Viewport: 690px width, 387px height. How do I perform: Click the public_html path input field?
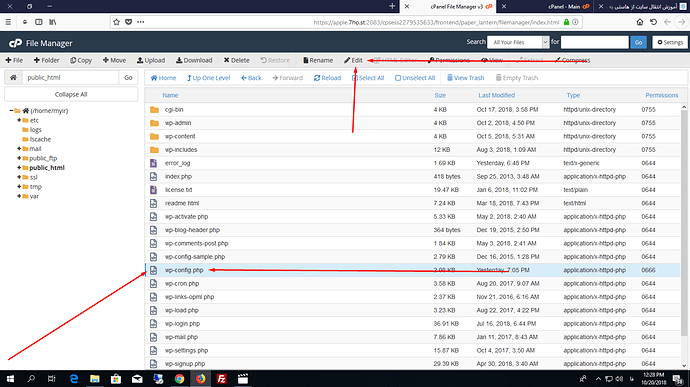(70, 77)
